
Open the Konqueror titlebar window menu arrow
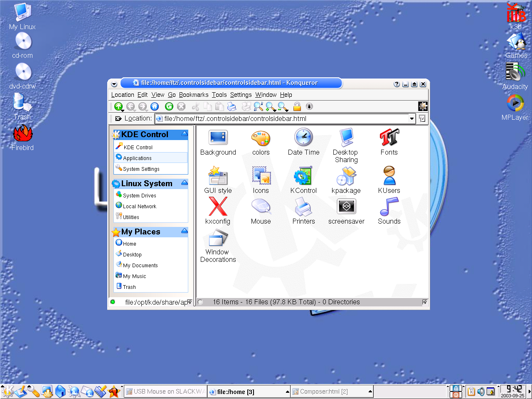click(x=114, y=84)
